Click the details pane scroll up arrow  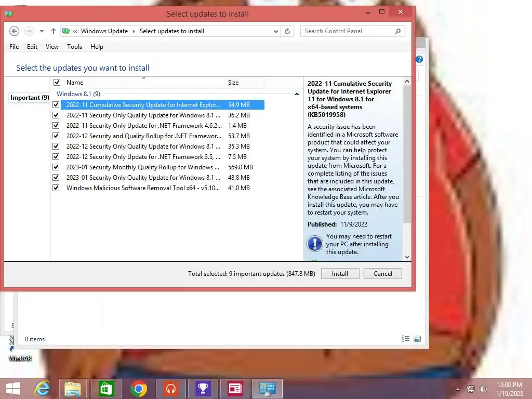click(407, 82)
